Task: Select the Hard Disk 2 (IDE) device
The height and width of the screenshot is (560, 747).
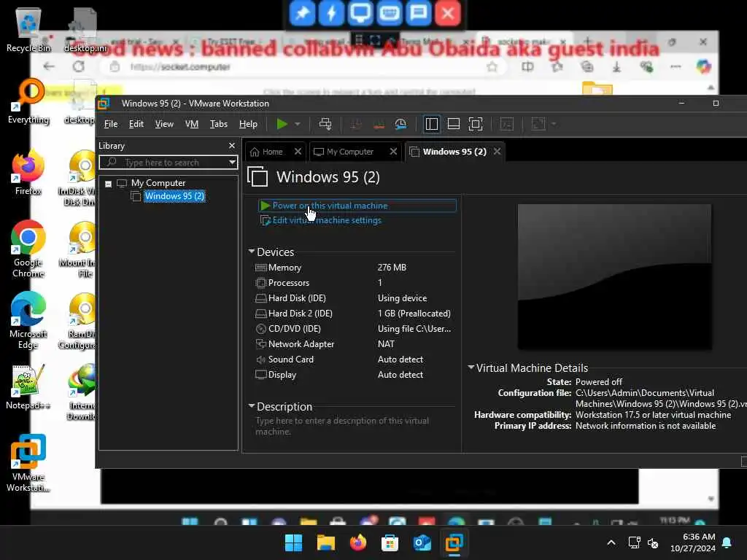Action: pos(354,314)
